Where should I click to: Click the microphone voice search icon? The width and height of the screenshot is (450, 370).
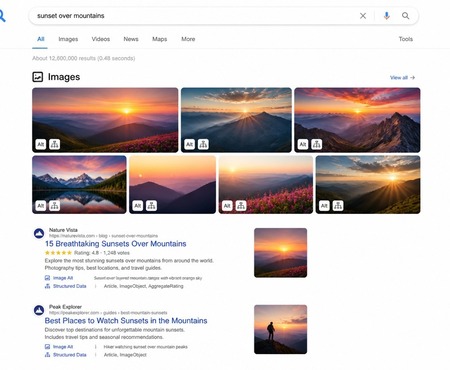tap(387, 16)
